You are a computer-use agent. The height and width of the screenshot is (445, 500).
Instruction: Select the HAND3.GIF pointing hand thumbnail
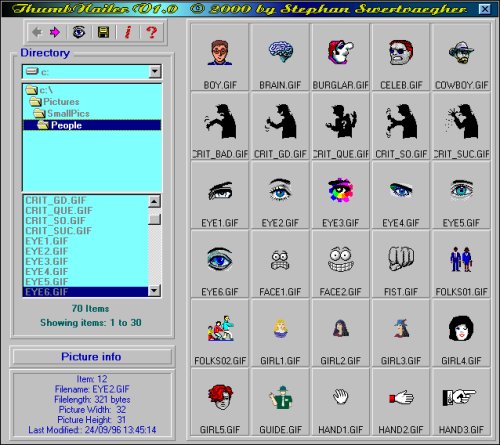[x=461, y=402]
